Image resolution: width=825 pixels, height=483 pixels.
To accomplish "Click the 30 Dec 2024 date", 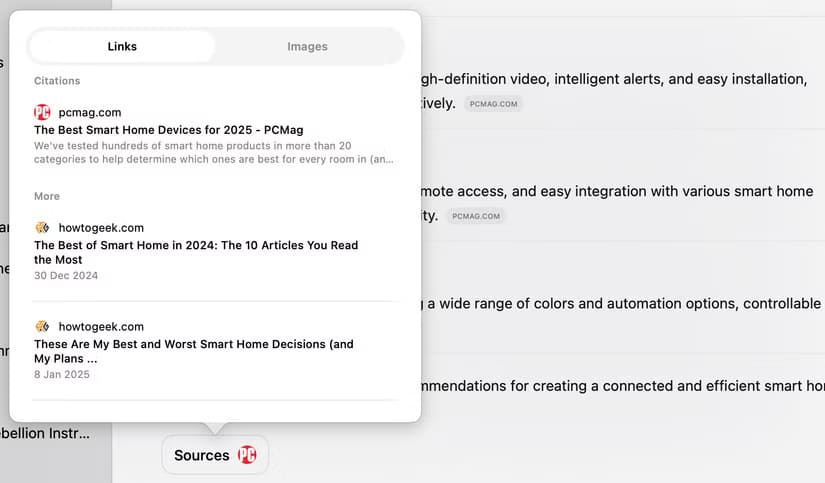I will pyautogui.click(x=66, y=275).
